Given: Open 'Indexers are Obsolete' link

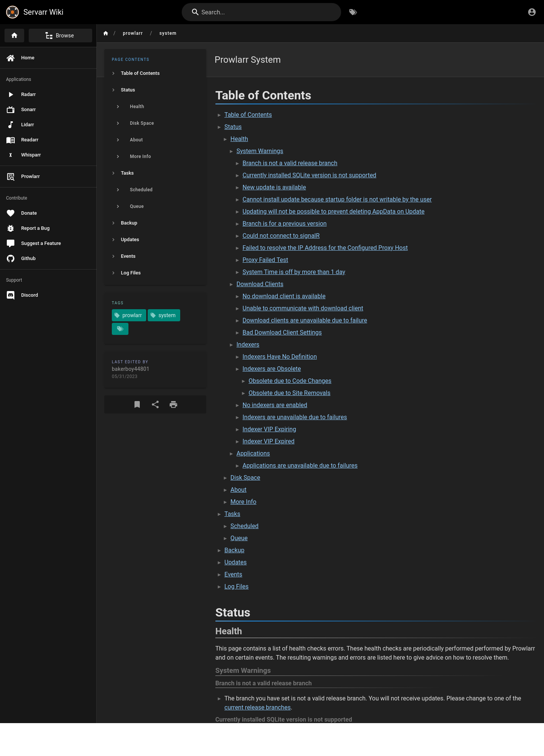Looking at the screenshot, I should (272, 369).
